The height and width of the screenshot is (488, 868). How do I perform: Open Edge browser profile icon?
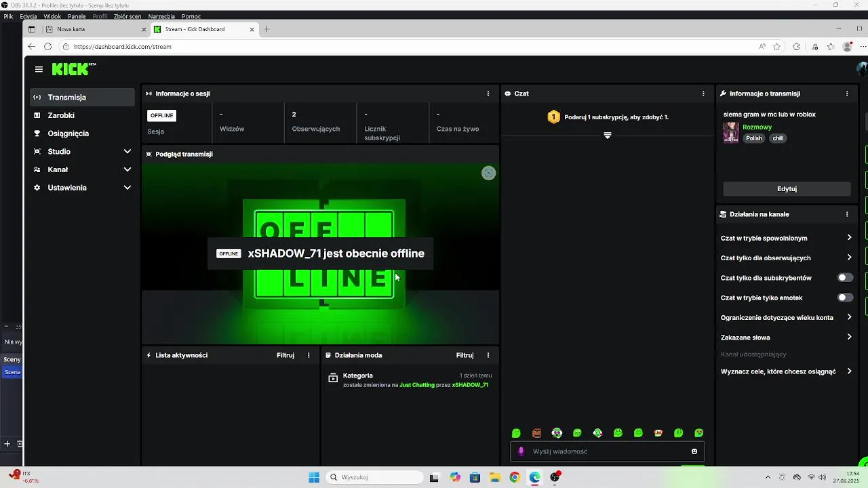[x=847, y=47]
